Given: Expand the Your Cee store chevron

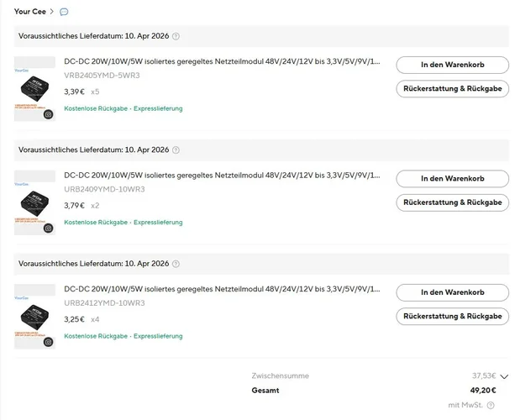Looking at the screenshot, I should click(52, 12).
